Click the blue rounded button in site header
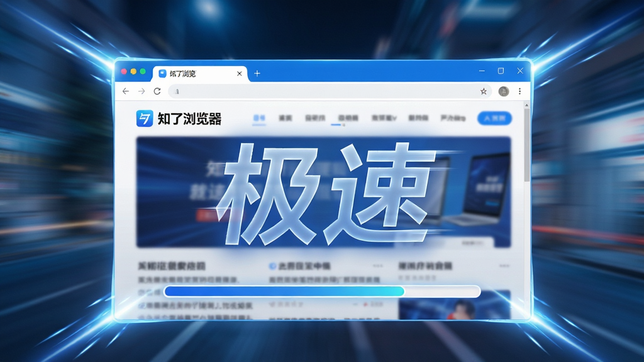The height and width of the screenshot is (362, 644). [x=494, y=118]
